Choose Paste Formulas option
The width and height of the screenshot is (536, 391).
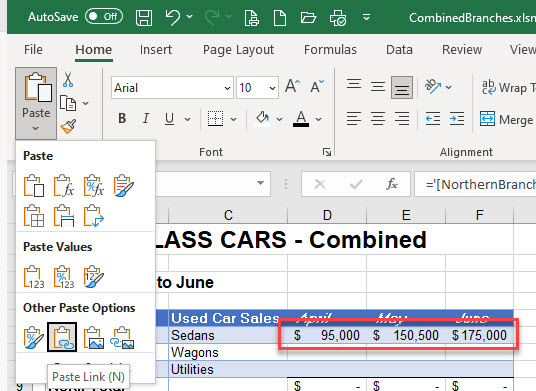[x=64, y=186]
